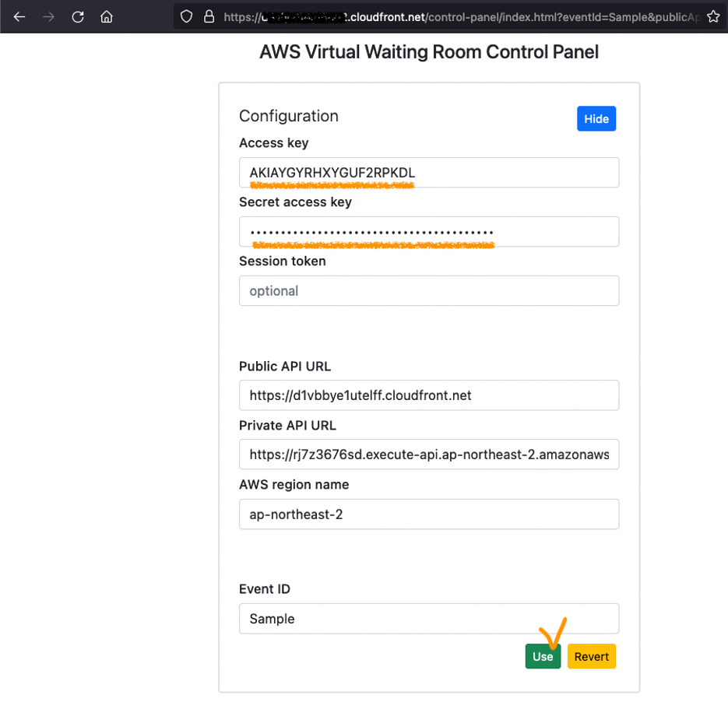728x702 pixels.
Task: Click the Event ID field containing Sample
Action: point(429,619)
